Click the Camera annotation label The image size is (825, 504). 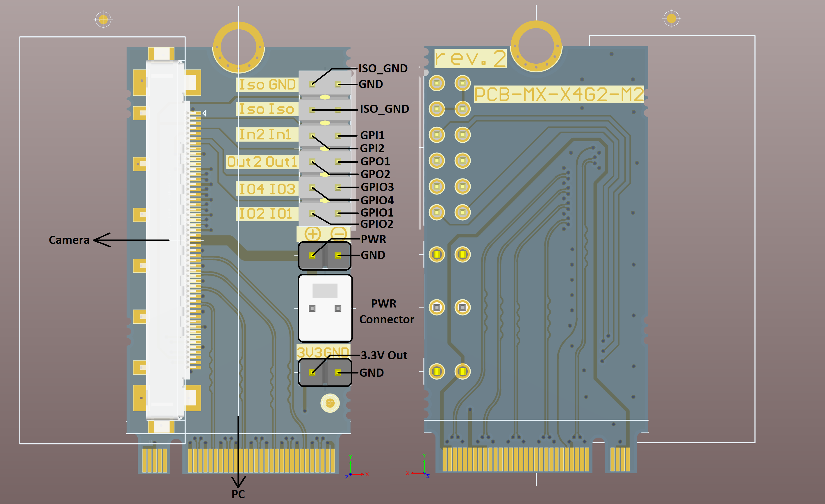[x=69, y=240]
